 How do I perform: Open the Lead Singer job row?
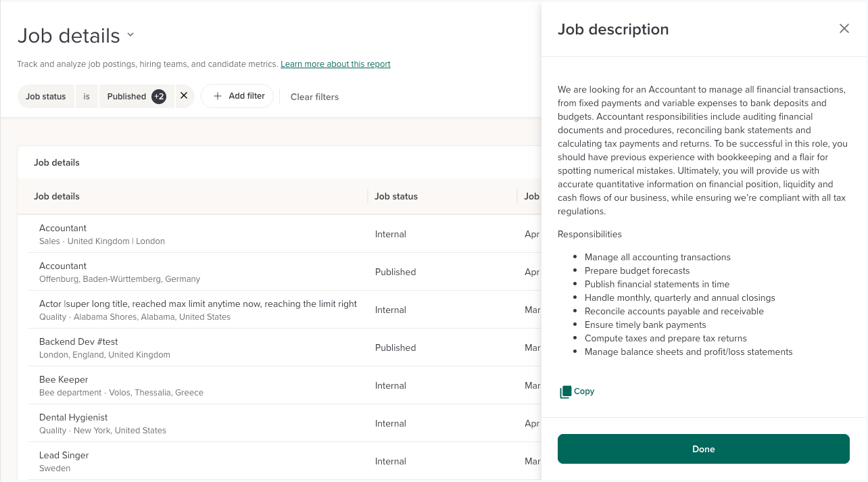(64, 456)
